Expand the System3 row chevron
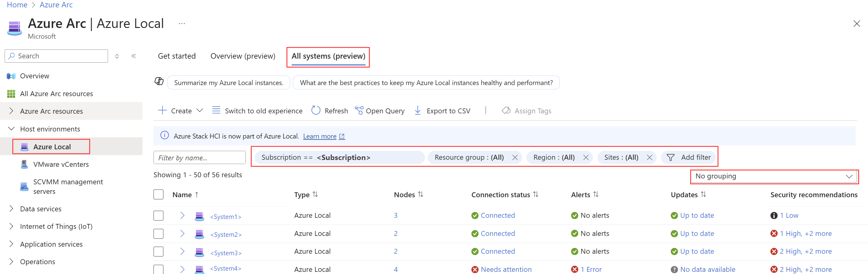 [x=182, y=252]
